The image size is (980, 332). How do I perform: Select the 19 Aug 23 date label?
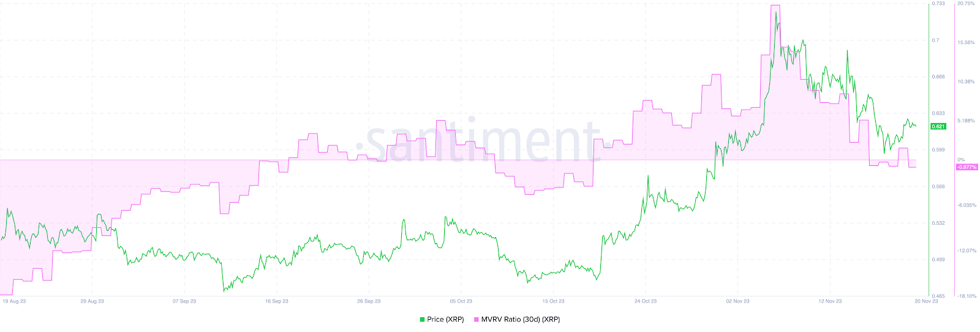[14, 301]
